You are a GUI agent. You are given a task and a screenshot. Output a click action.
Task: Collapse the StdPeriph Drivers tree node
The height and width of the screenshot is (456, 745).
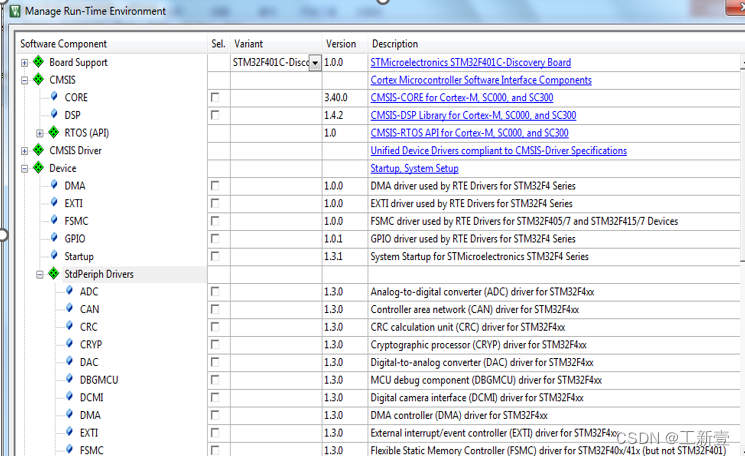40,274
